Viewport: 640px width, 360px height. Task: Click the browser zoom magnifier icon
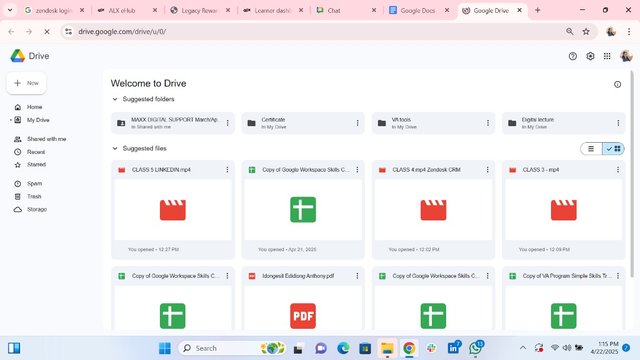click(x=569, y=31)
